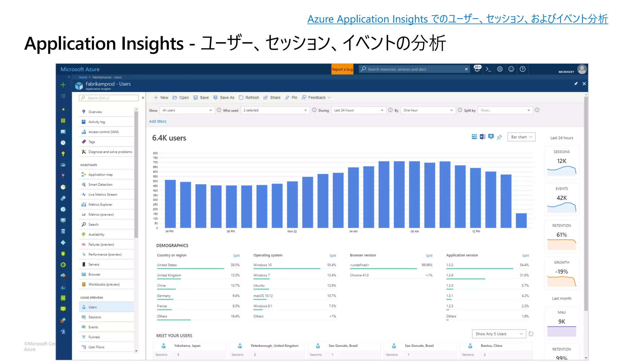Open Application map menu item

pos(106,175)
